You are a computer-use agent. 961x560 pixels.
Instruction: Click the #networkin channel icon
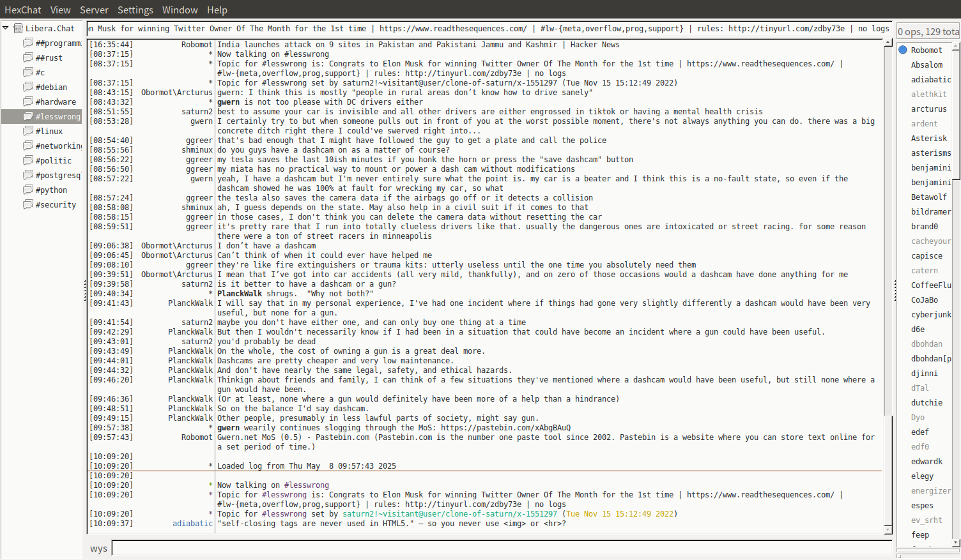click(x=28, y=146)
